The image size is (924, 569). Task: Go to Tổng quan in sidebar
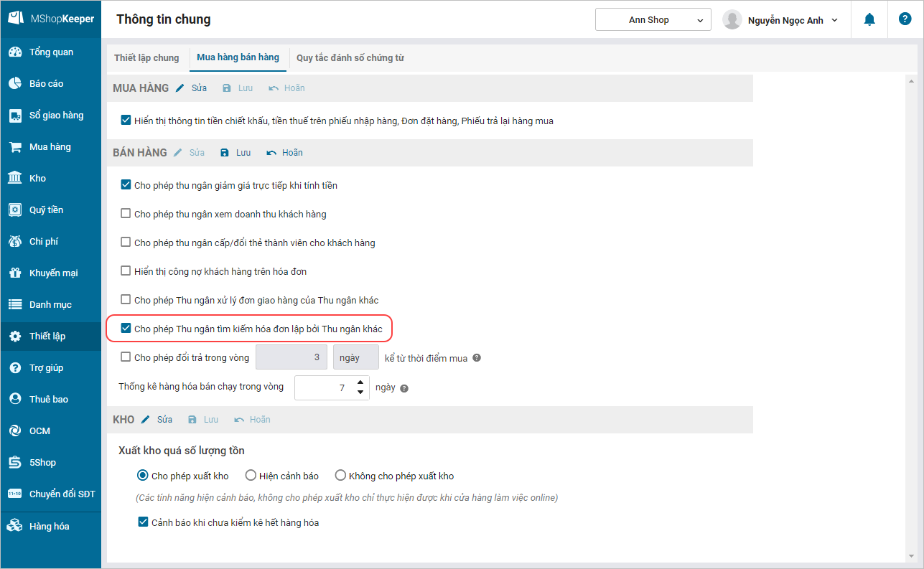pyautogui.click(x=50, y=52)
